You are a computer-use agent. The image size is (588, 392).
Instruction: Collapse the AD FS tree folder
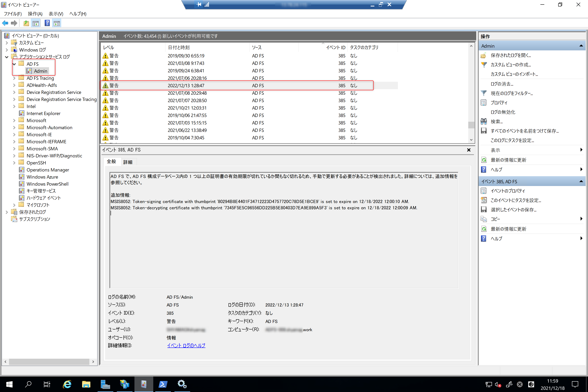14,64
